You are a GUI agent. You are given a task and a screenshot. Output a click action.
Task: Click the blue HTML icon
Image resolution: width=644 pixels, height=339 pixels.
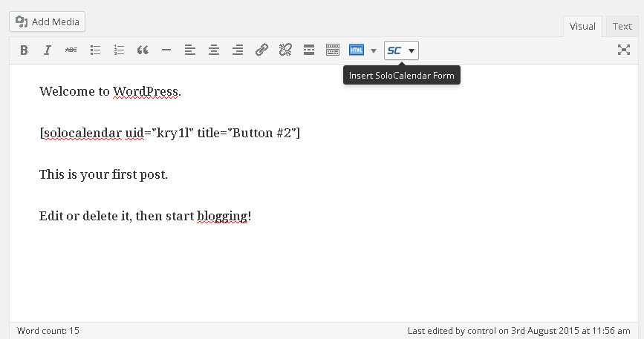click(357, 50)
